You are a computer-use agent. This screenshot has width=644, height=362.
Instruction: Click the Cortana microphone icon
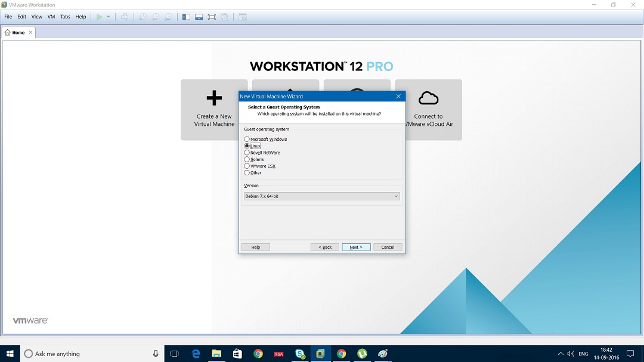pyautogui.click(x=156, y=354)
